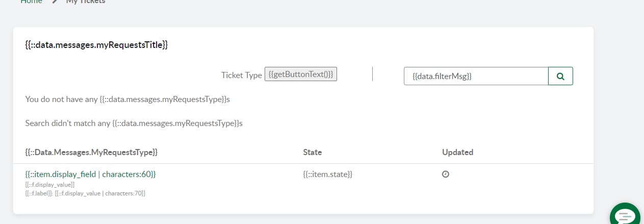644x224 pixels.
Task: Click the clock icon under Updated
Action: pos(446,174)
